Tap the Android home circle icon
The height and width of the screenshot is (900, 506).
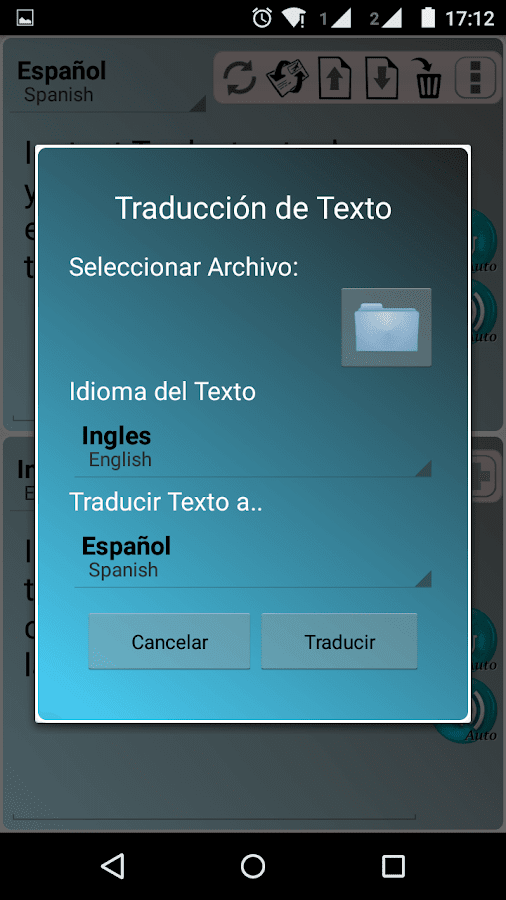[252, 866]
